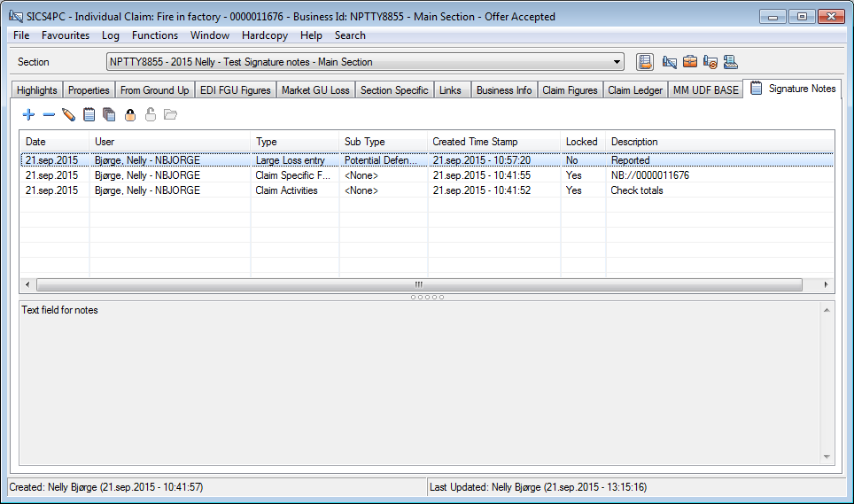Switch to the Claim Ledger tab

point(634,89)
